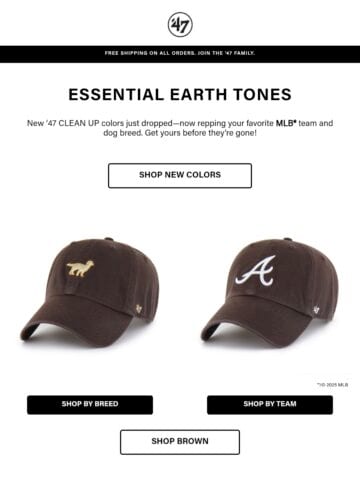Open the free shipping banner link
This screenshot has height=480, width=360.
[180, 53]
